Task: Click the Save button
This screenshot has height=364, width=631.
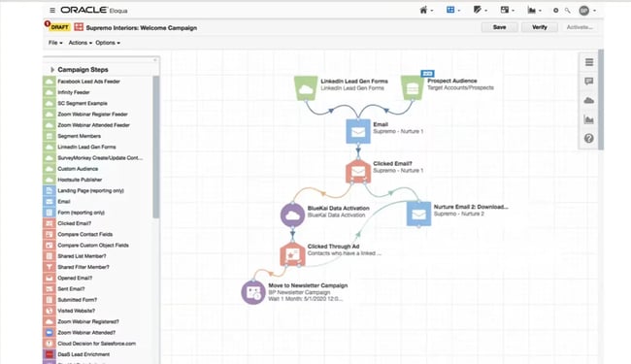Action: pos(499,27)
